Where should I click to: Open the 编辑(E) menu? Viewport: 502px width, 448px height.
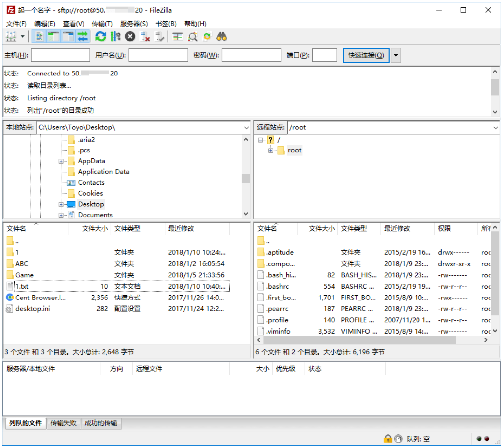coord(45,24)
